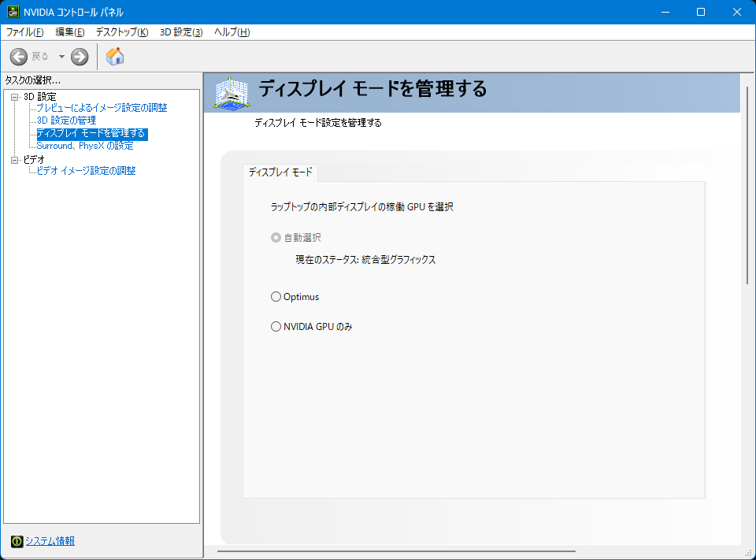Click the ビデオ tree category label
The height and width of the screenshot is (560, 756).
[x=34, y=160]
